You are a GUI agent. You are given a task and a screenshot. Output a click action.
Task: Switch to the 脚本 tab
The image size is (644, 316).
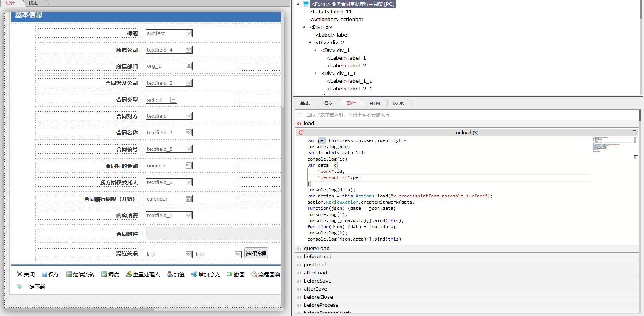[34, 3]
